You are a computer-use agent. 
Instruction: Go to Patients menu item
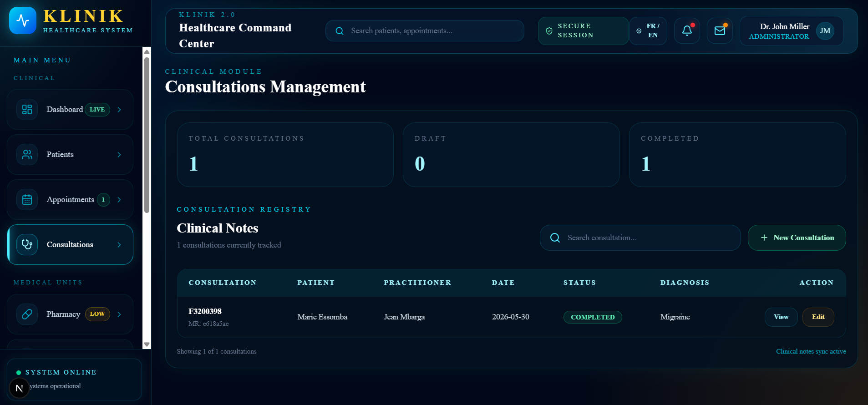70,155
